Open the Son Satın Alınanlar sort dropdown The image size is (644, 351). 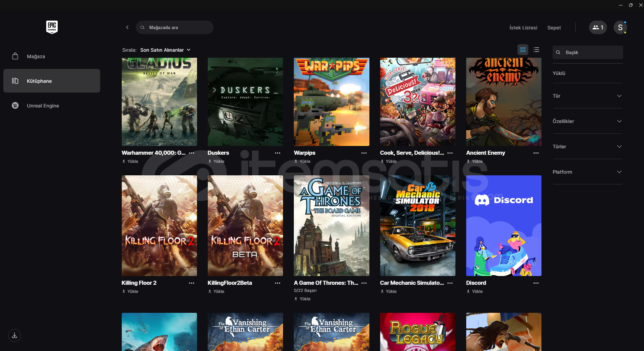(x=165, y=50)
